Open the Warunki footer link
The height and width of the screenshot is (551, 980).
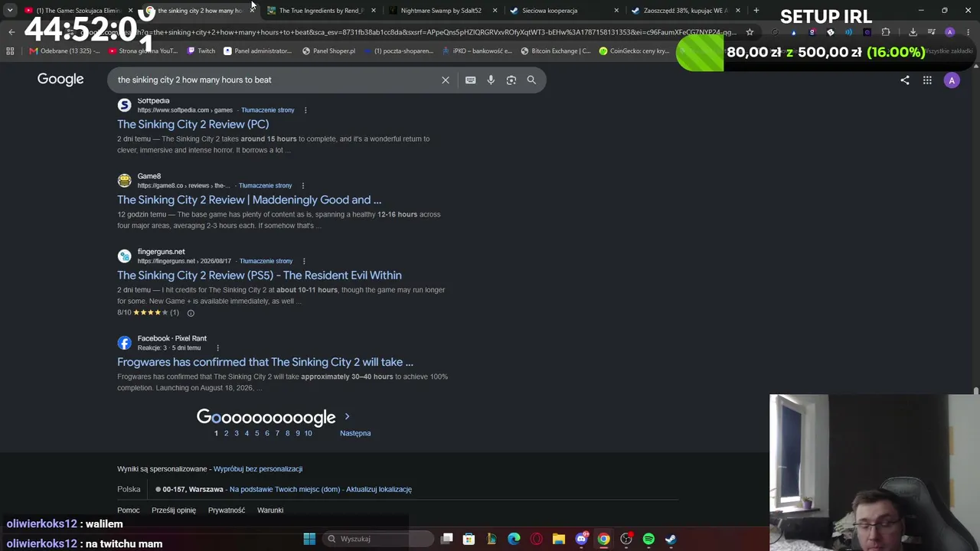pyautogui.click(x=270, y=510)
